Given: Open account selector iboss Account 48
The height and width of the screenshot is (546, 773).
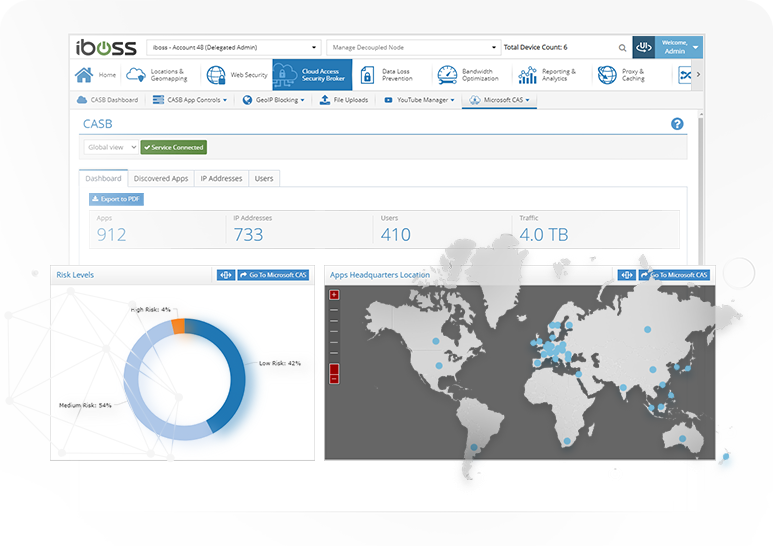Looking at the screenshot, I should click(x=234, y=47).
